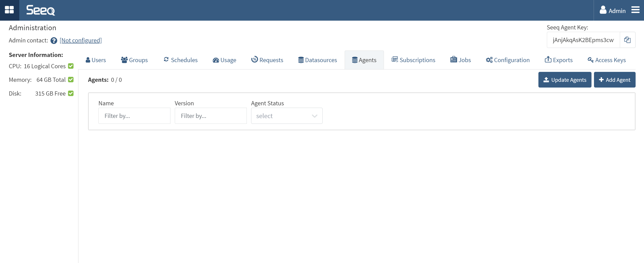Open the Not configured admin contact link
The width and height of the screenshot is (644, 263).
pos(81,41)
